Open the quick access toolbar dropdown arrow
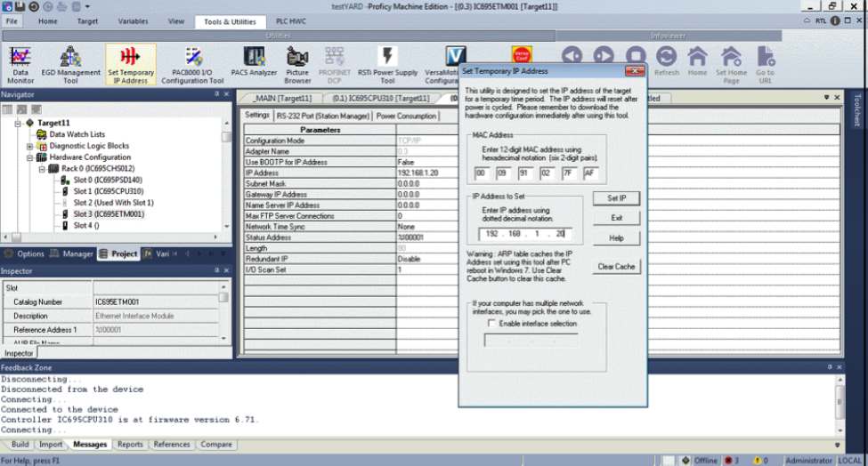 point(87,6)
